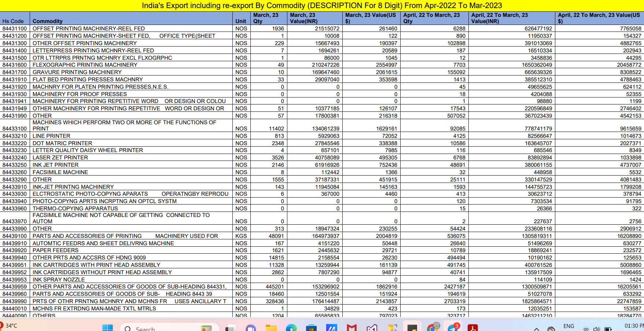Select LETTERPRESS PRINTING MCHNRY-REEL FED cell
This screenshot has width=644, height=331.
[x=131, y=51]
